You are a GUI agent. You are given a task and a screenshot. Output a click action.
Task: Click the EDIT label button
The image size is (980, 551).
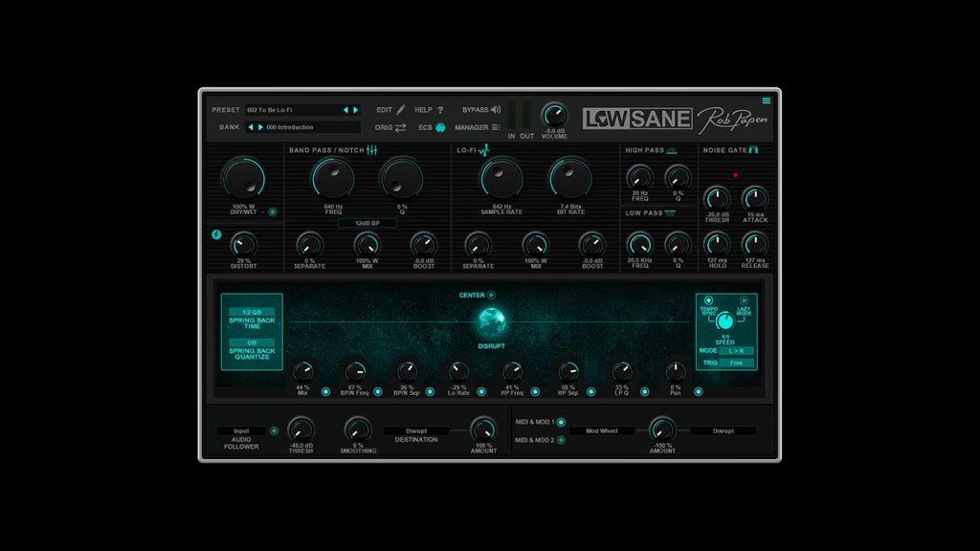[x=384, y=110]
